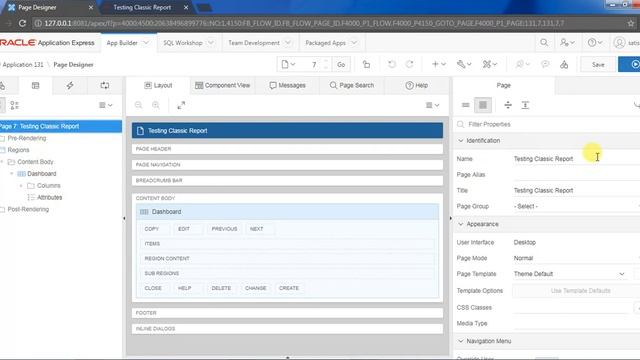
Task: Expand the SQL Workshop dropdown arrow
Action: pyautogui.click(x=211, y=43)
